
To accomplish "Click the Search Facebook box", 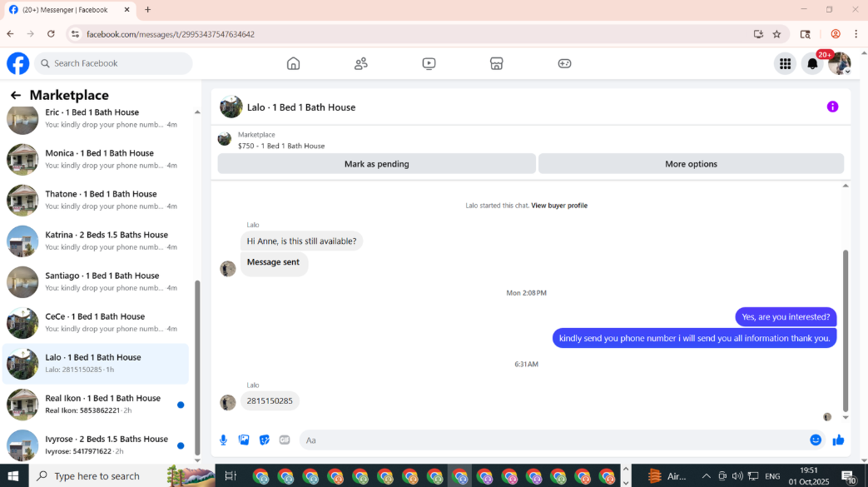I will point(113,64).
